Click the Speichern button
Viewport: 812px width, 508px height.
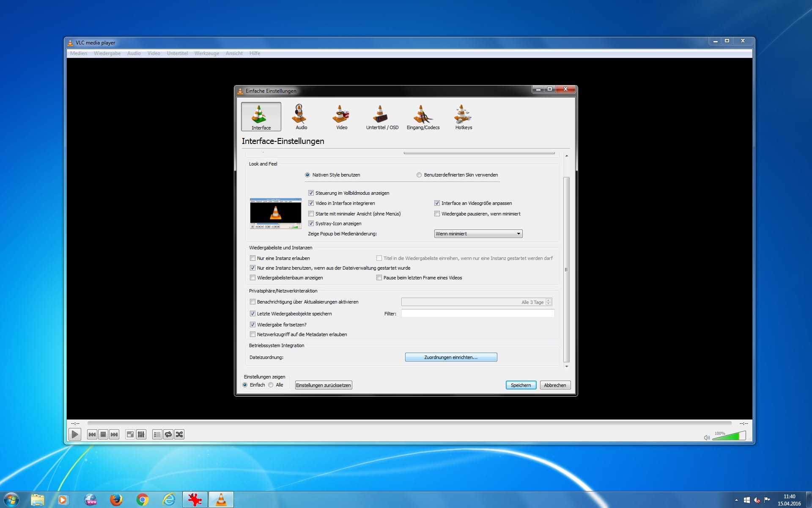(x=521, y=385)
